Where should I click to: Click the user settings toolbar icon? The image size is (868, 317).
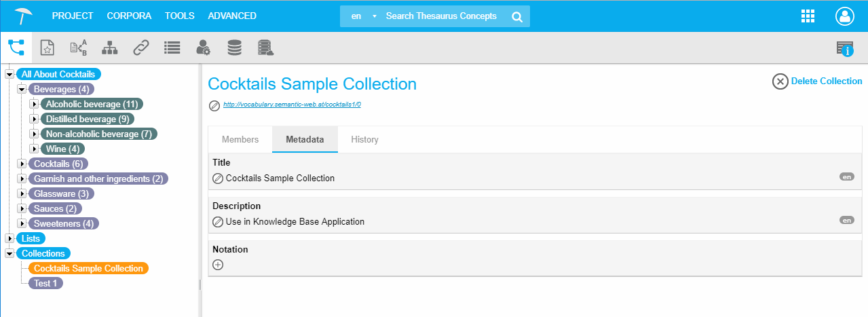click(x=203, y=48)
